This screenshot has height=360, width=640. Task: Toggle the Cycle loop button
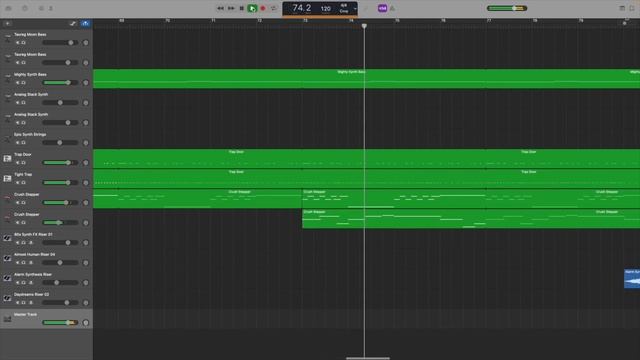273,8
